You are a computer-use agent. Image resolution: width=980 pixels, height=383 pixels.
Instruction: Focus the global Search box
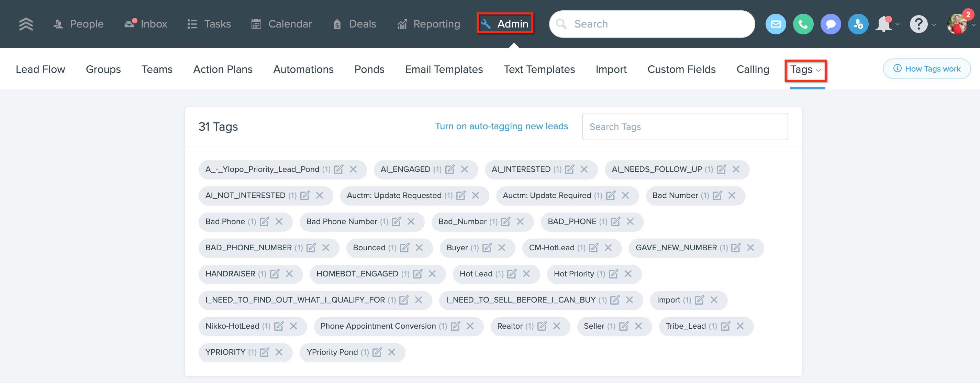[x=652, y=24]
